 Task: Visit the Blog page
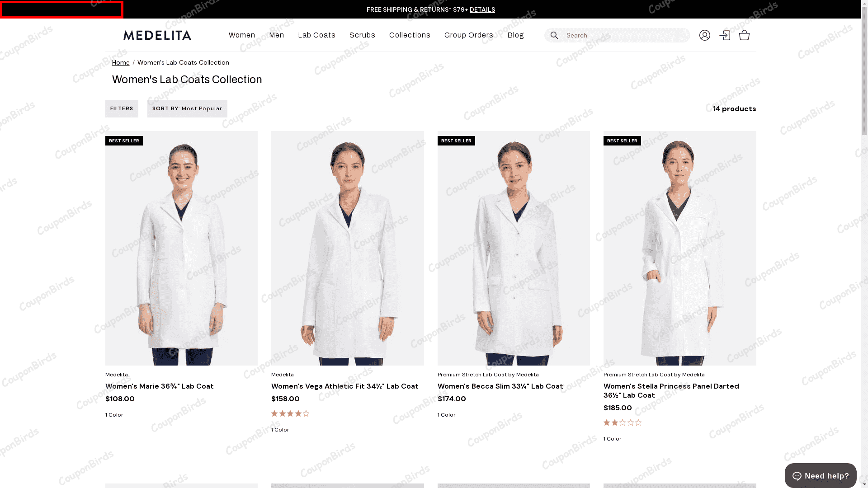point(515,35)
